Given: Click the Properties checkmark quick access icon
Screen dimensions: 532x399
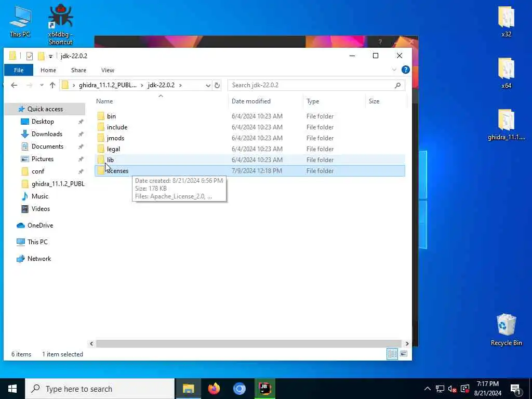Looking at the screenshot, I should (30, 56).
